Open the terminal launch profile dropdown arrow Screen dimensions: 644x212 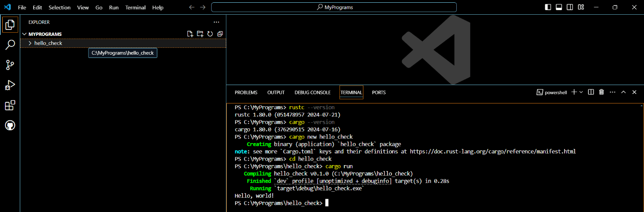coord(581,92)
